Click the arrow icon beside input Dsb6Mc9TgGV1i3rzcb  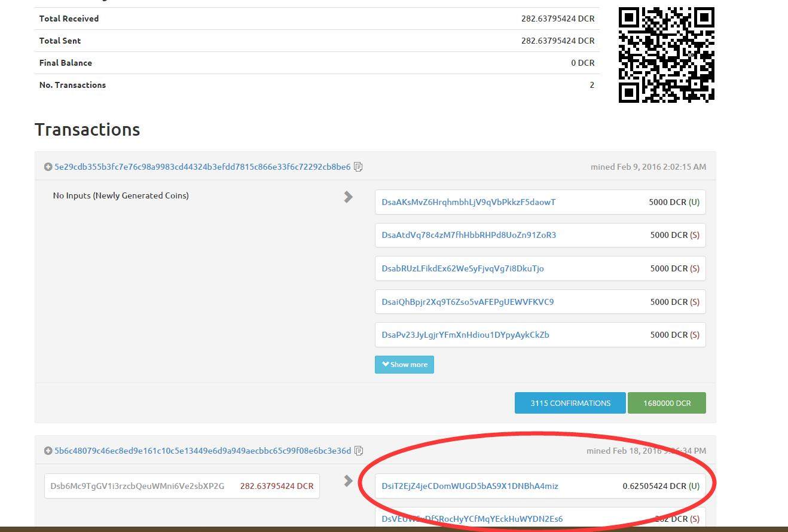coord(349,481)
